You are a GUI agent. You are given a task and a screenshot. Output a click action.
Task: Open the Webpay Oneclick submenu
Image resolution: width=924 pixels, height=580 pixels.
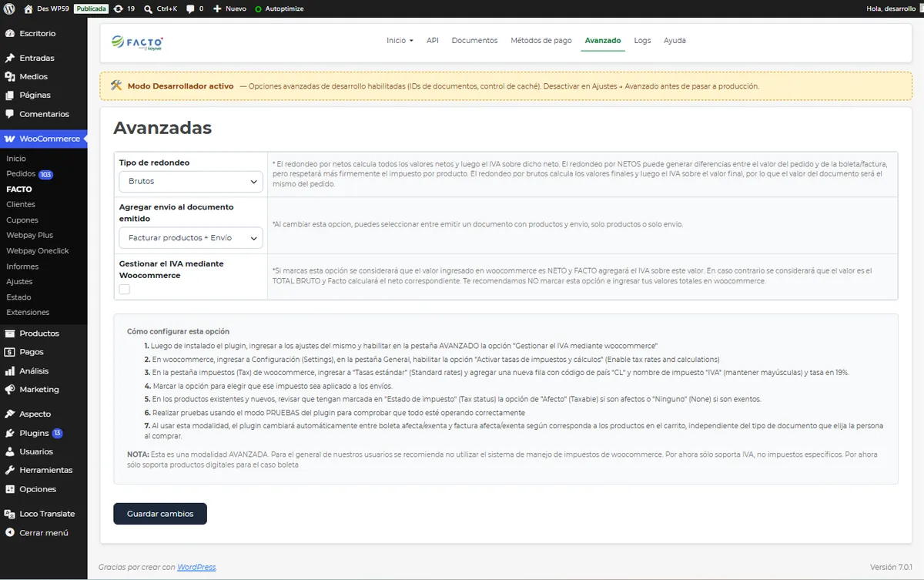click(38, 251)
